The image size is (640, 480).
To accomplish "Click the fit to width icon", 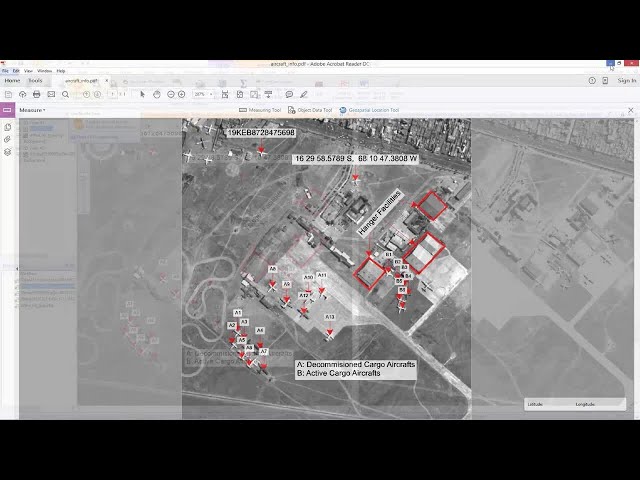I will [225, 95].
